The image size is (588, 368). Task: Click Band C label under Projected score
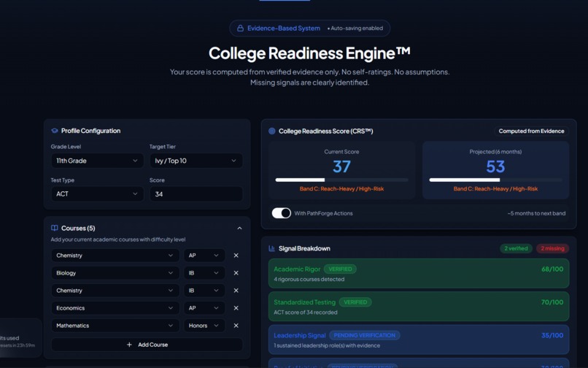pyautogui.click(x=495, y=189)
